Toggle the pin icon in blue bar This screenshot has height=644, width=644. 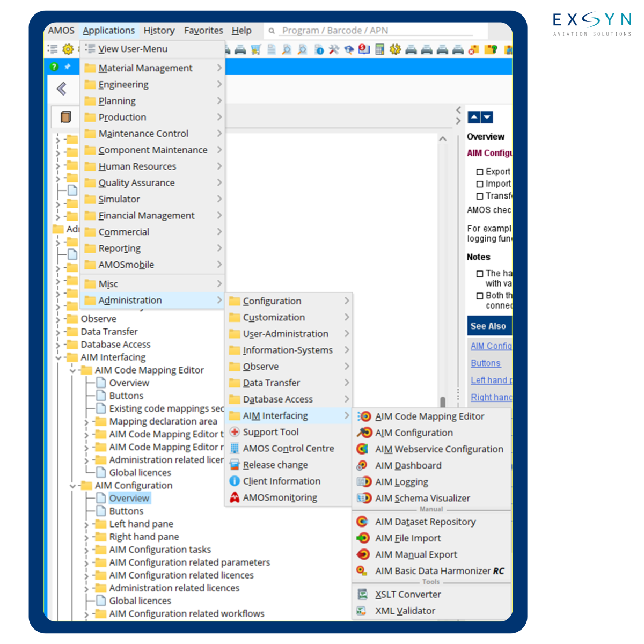[x=68, y=67]
